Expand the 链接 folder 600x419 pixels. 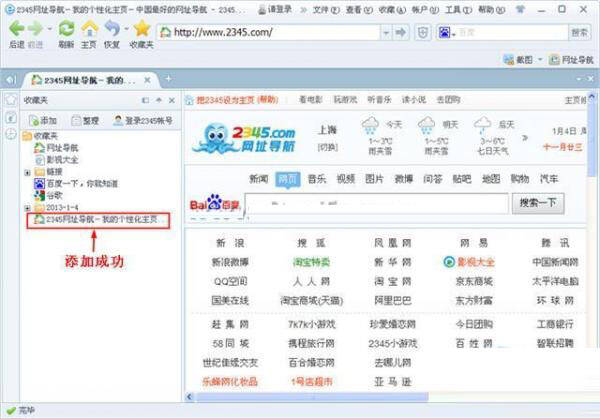tap(27, 173)
